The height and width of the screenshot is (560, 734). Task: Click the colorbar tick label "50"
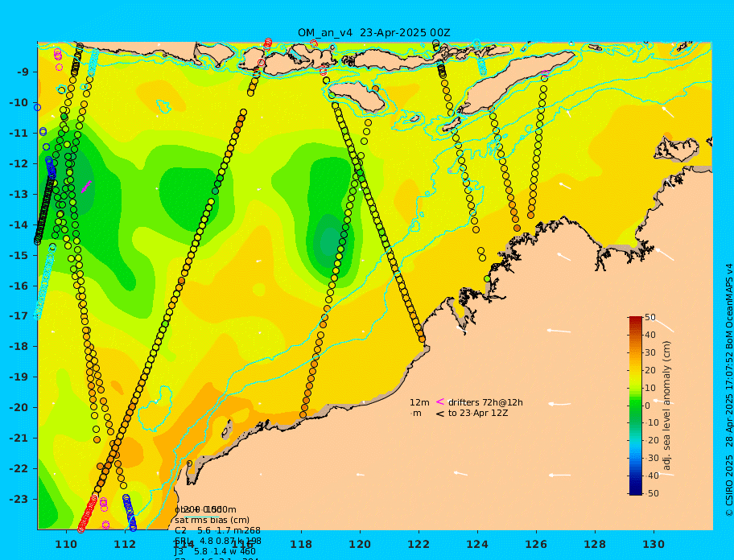pyautogui.click(x=649, y=317)
